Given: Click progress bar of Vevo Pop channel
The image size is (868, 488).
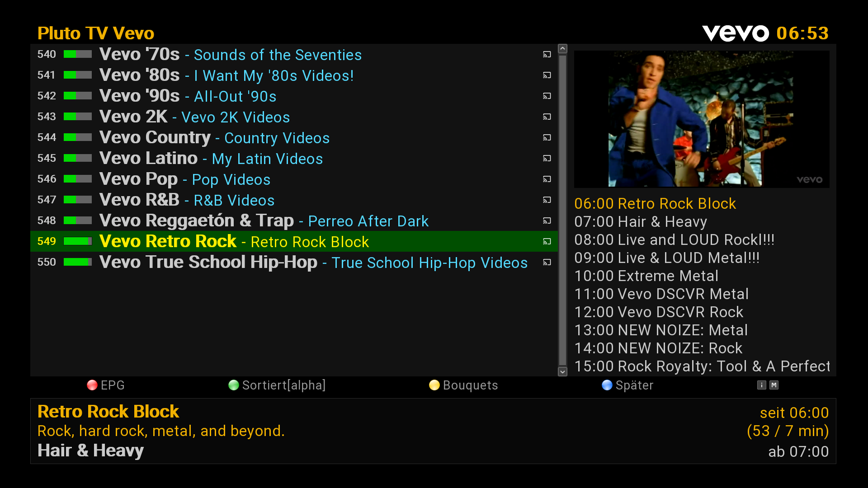Looking at the screenshot, I should (x=78, y=179).
